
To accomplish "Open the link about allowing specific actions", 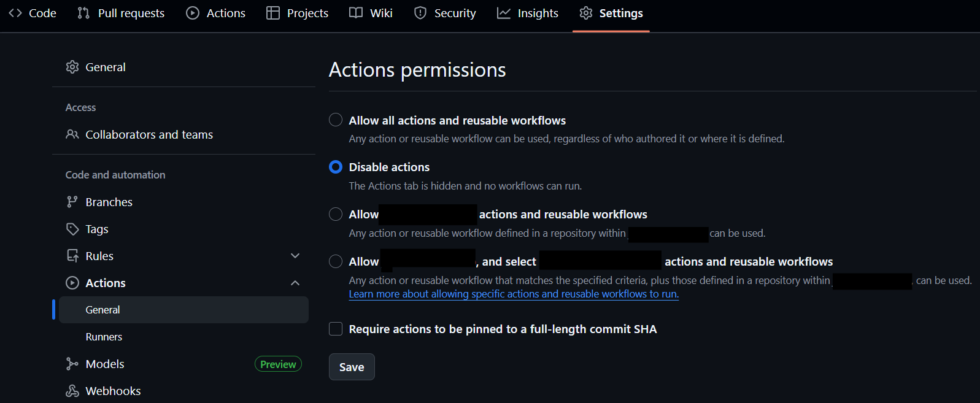I will coord(514,294).
